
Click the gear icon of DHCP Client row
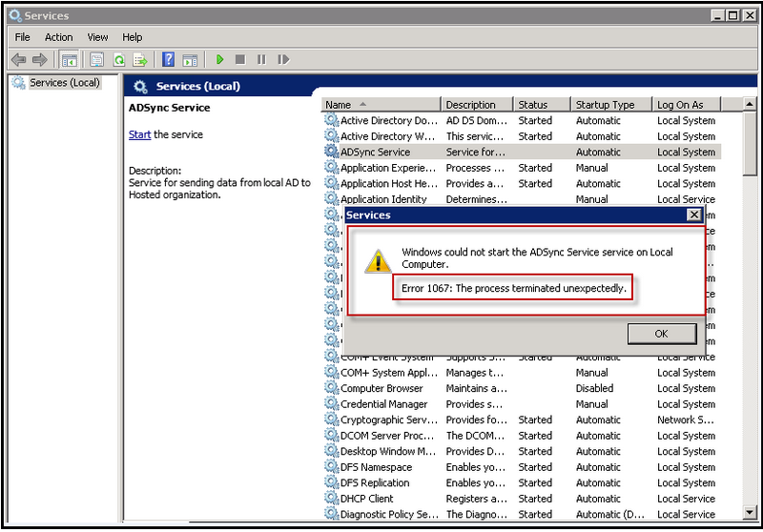(x=331, y=498)
